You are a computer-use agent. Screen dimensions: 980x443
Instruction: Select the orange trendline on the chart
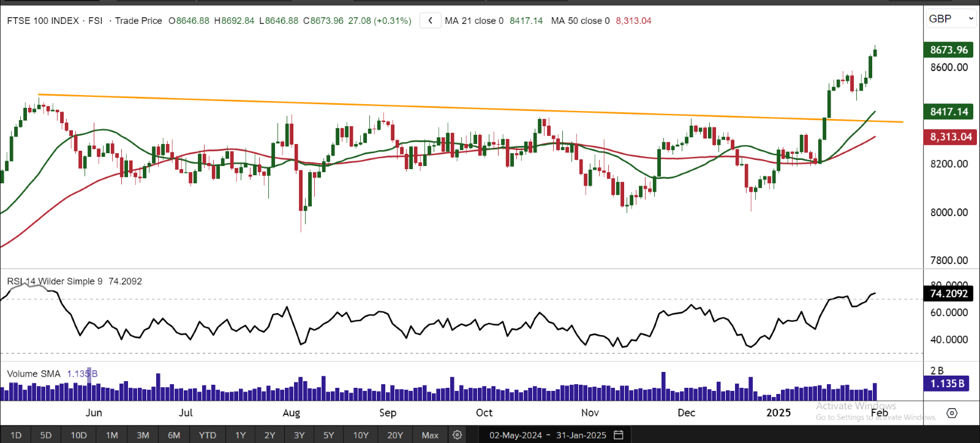point(470,108)
